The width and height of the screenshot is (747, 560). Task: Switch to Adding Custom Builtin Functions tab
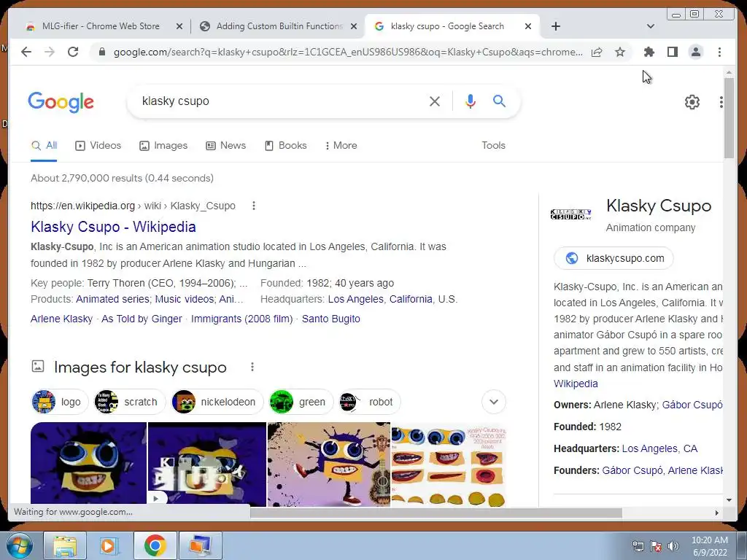(x=279, y=26)
